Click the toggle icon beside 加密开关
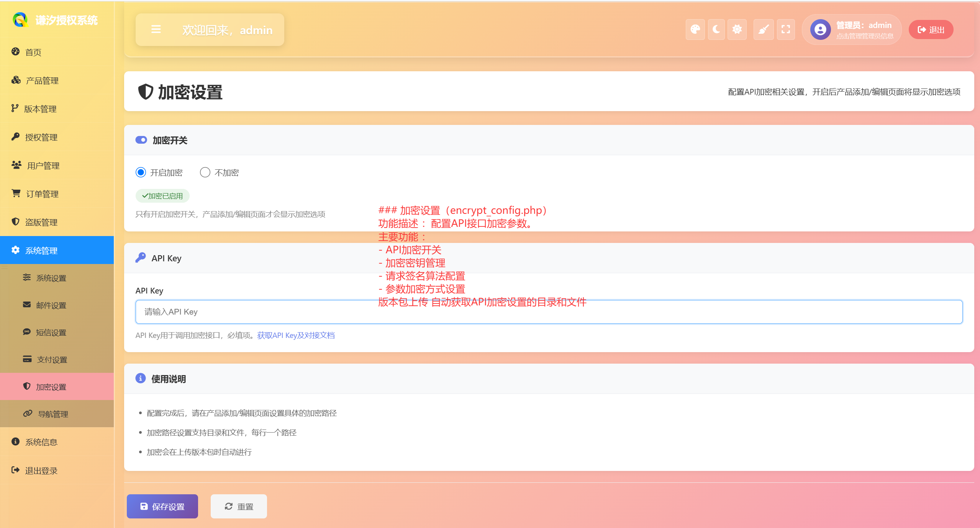The width and height of the screenshot is (980, 528). pyautogui.click(x=141, y=140)
